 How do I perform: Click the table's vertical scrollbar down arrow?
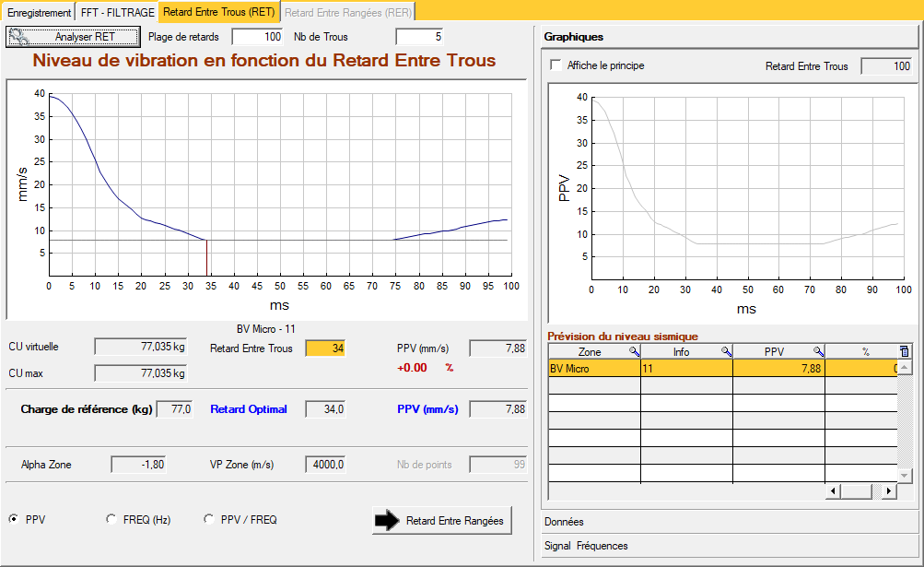coord(905,475)
